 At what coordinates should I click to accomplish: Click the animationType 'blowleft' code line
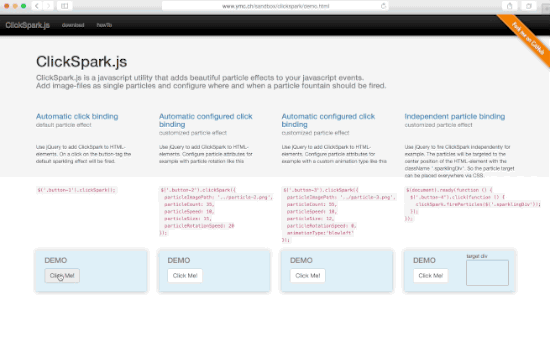[320, 233]
